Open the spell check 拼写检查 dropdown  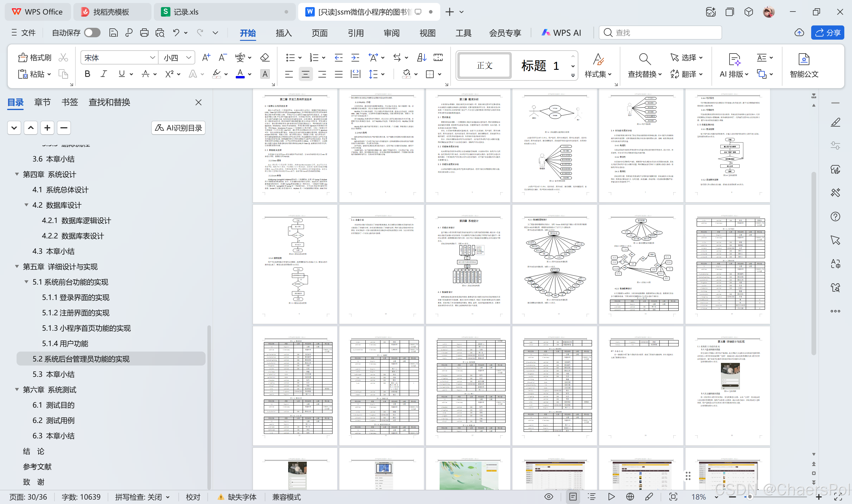pos(168,497)
